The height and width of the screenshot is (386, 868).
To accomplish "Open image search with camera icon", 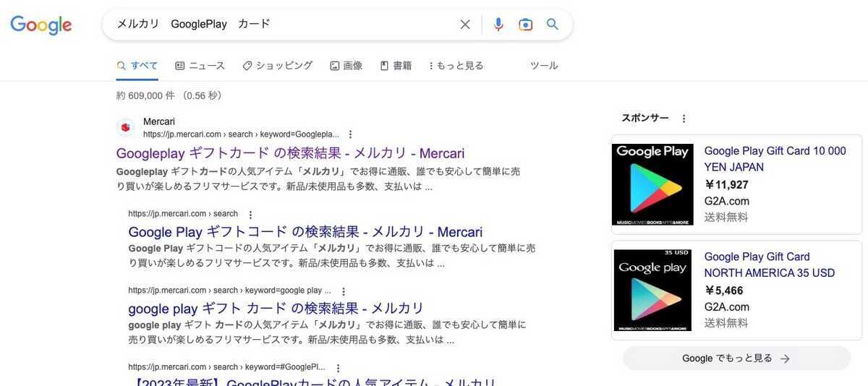I will click(x=526, y=25).
